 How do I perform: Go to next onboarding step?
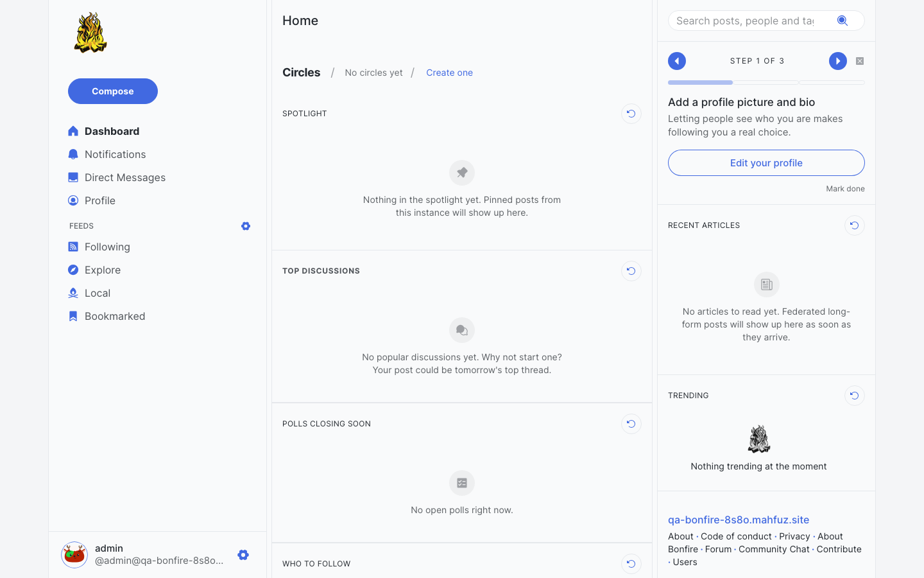pyautogui.click(x=838, y=61)
